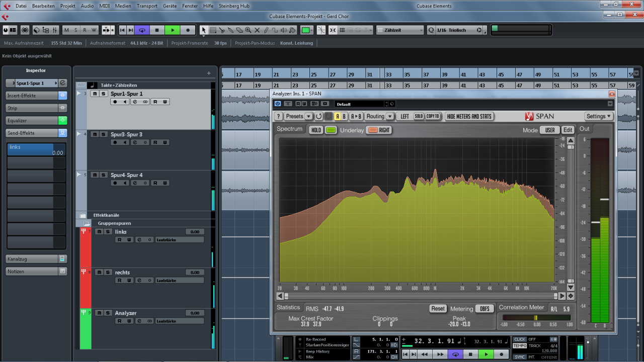Click the orange Underlay color swatch
Image resolution: width=644 pixels, height=362 pixels.
[x=372, y=130]
